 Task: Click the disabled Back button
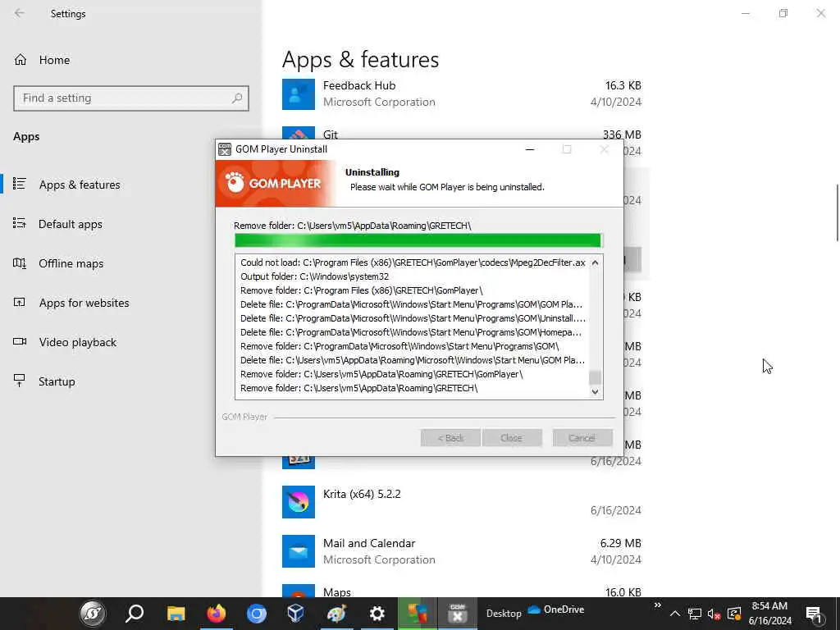point(450,438)
